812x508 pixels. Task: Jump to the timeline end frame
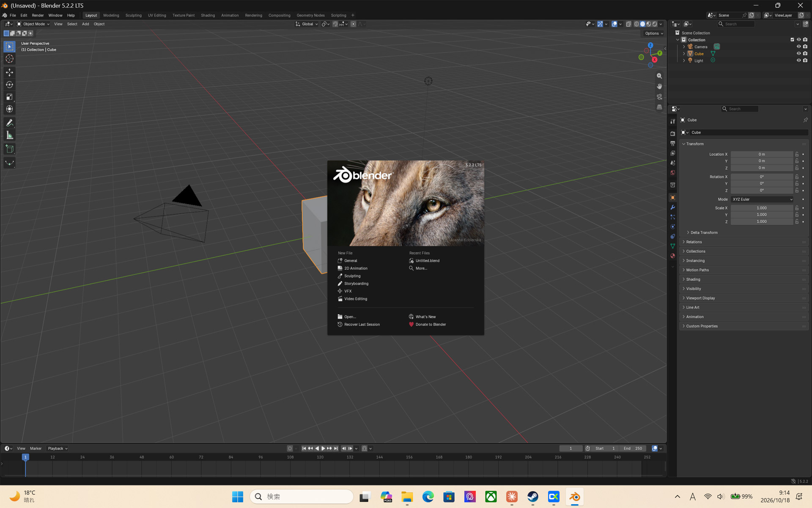pyautogui.click(x=336, y=448)
